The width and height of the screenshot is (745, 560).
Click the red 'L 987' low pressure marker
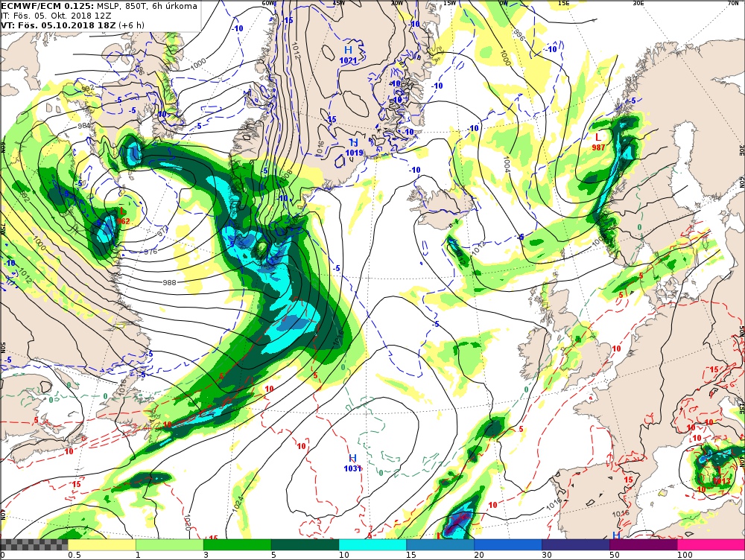(598, 142)
